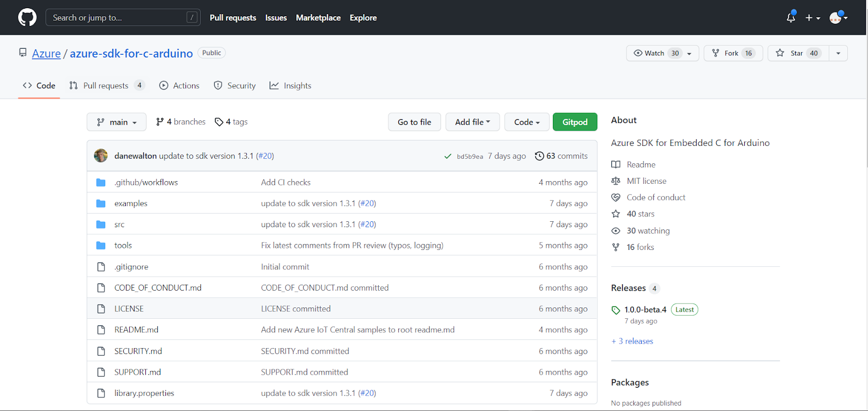Open the notifications bell
Image resolution: width=868 pixels, height=411 pixels.
pyautogui.click(x=791, y=17)
